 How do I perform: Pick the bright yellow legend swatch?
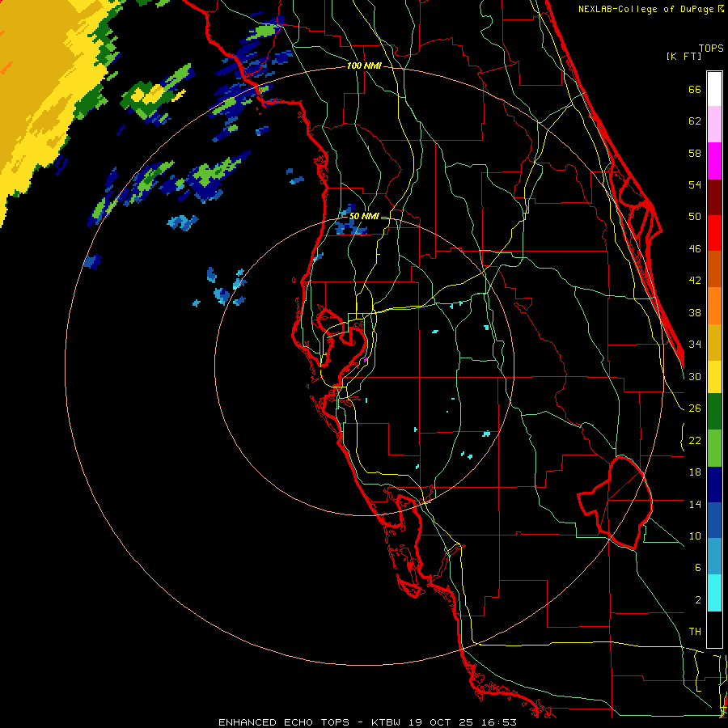[x=714, y=376]
